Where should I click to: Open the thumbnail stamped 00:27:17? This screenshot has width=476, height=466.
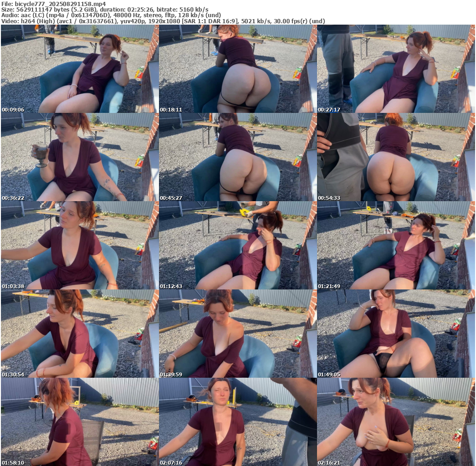coord(396,69)
